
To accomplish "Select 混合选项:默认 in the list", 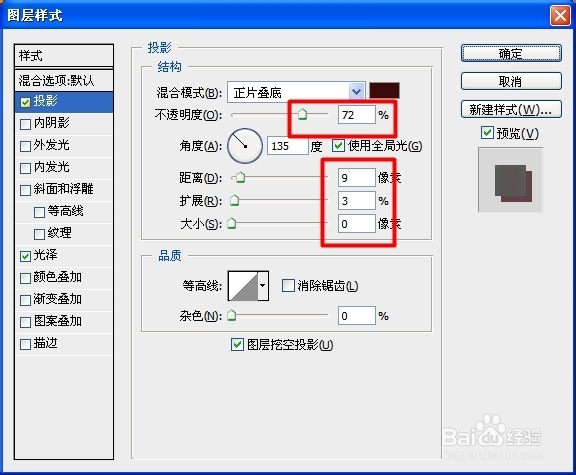I will (x=64, y=80).
